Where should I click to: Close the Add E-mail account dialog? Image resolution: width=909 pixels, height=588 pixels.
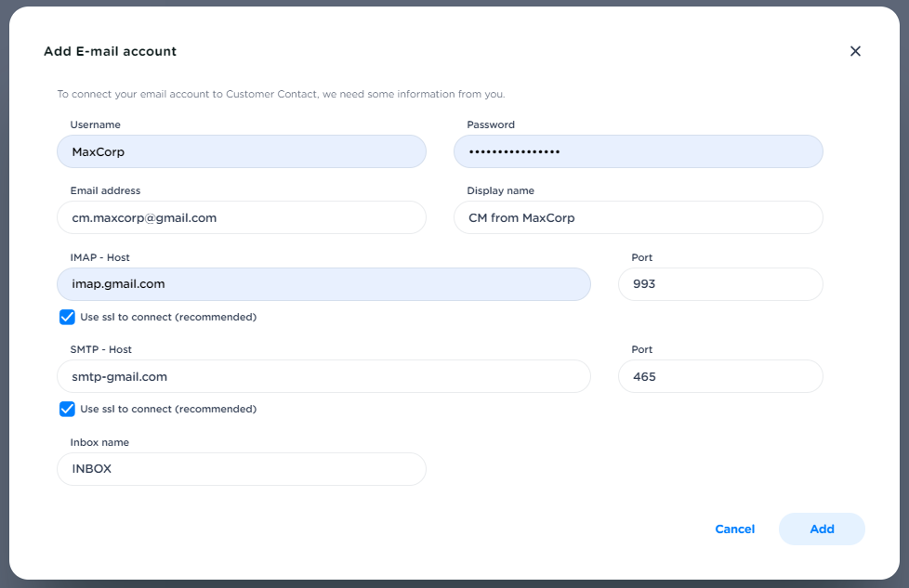pyautogui.click(x=855, y=51)
